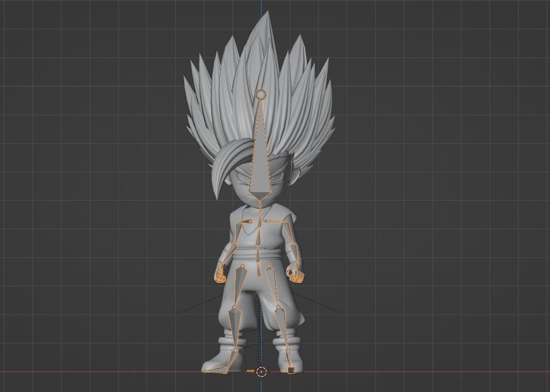Screen dimensions: 550x392
Task: Select the shin bone of the screen-right leg
Action: point(283,329)
